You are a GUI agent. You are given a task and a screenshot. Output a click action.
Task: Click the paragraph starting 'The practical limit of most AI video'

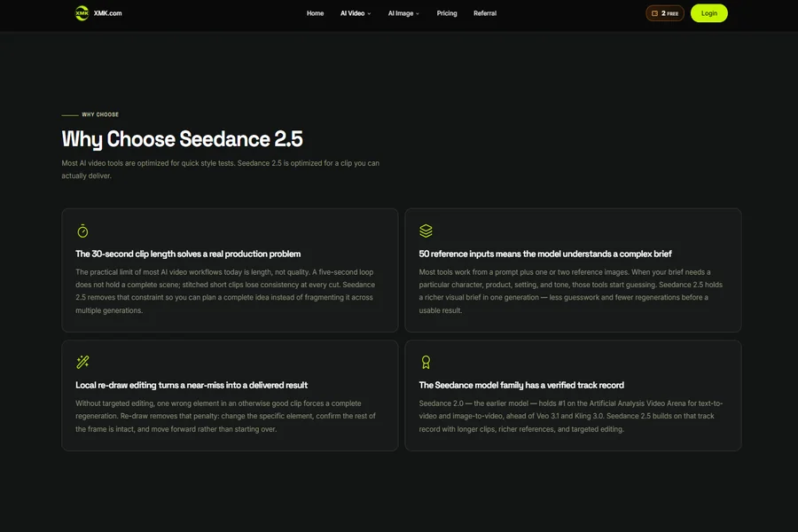[225, 291]
